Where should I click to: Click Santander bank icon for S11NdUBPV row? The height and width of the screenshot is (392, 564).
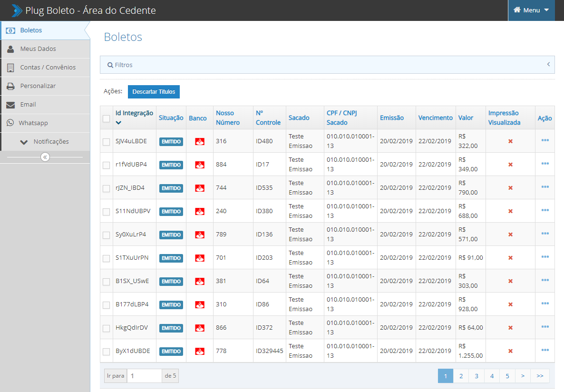200,212
